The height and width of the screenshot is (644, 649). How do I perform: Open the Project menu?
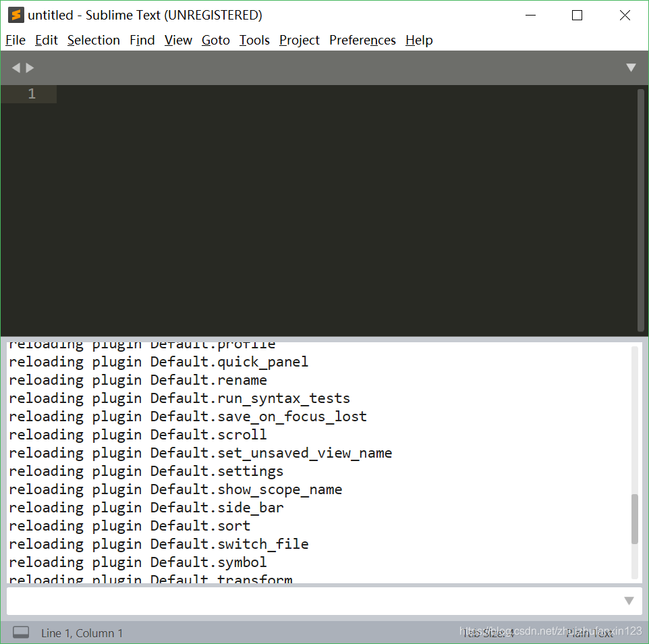pyautogui.click(x=300, y=41)
